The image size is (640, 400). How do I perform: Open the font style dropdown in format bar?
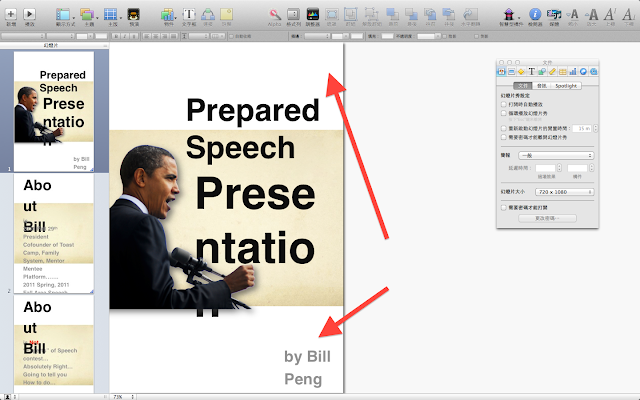[x=60, y=36]
